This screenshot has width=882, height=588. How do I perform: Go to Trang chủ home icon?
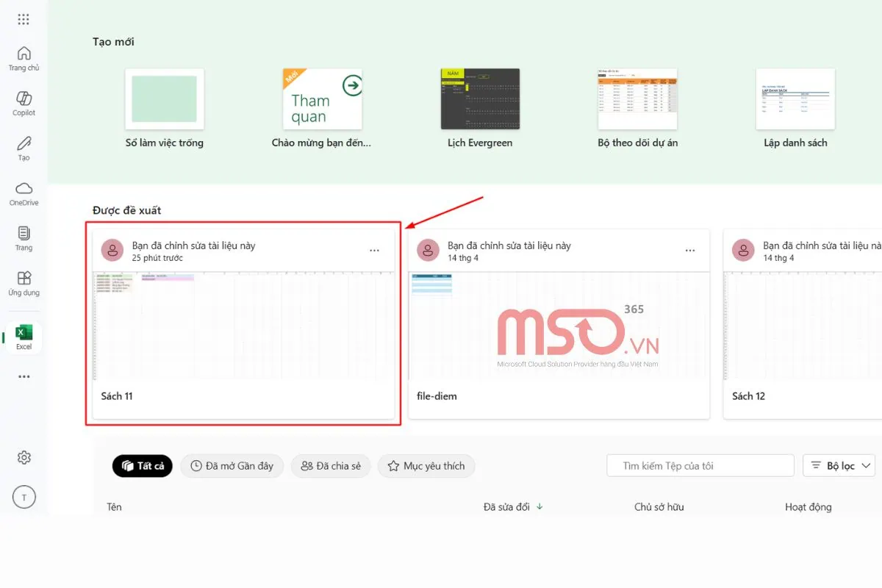coord(24,54)
